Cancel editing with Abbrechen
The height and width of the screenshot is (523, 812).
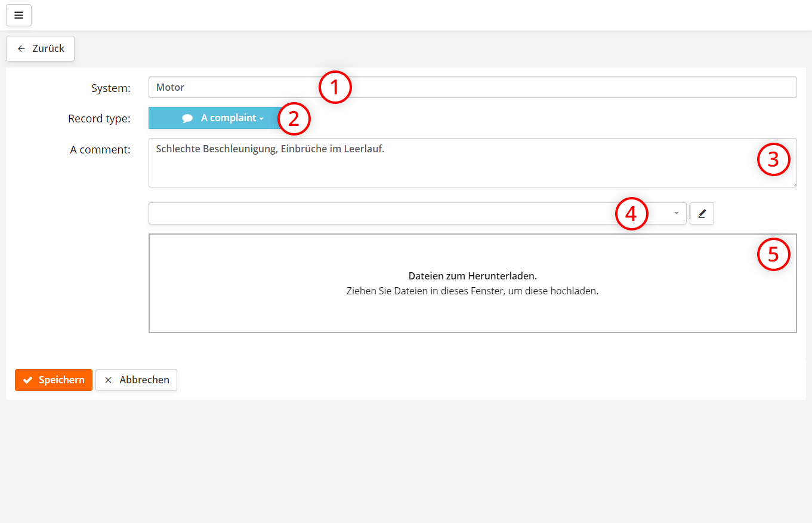click(x=136, y=380)
